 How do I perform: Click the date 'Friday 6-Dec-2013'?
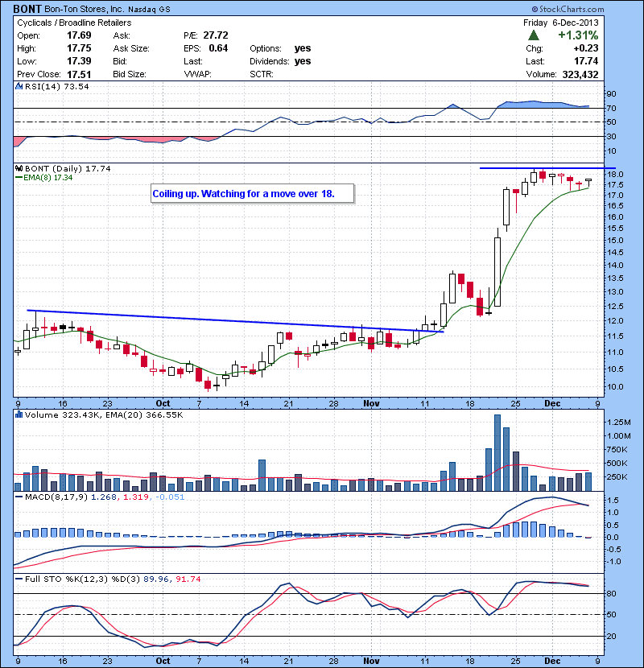tap(561, 23)
